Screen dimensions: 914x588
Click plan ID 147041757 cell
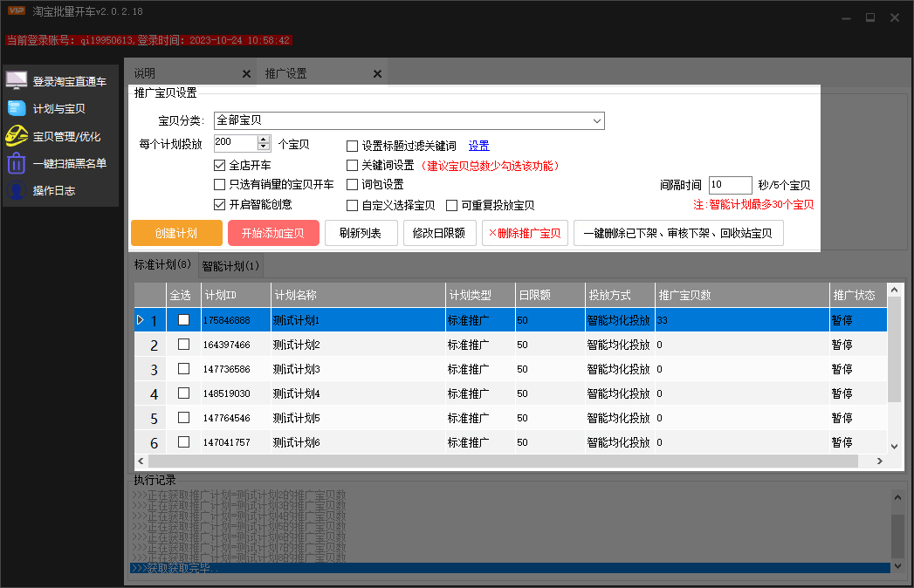coord(236,442)
